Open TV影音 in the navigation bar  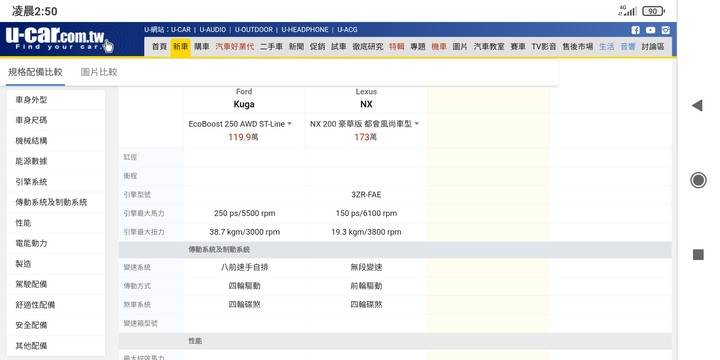click(x=544, y=47)
